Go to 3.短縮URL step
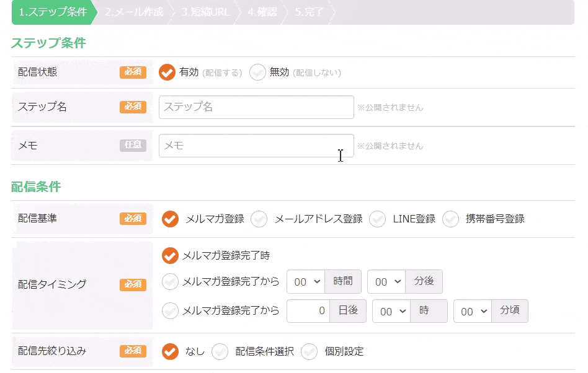 coord(206,12)
